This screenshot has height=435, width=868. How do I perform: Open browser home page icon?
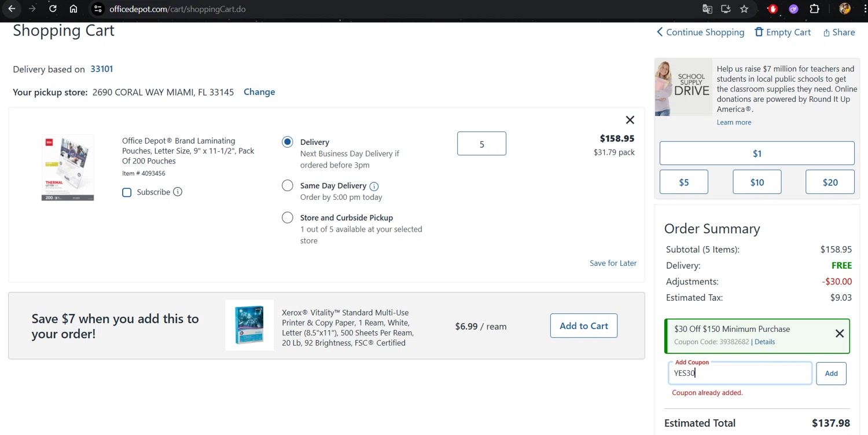tap(73, 9)
